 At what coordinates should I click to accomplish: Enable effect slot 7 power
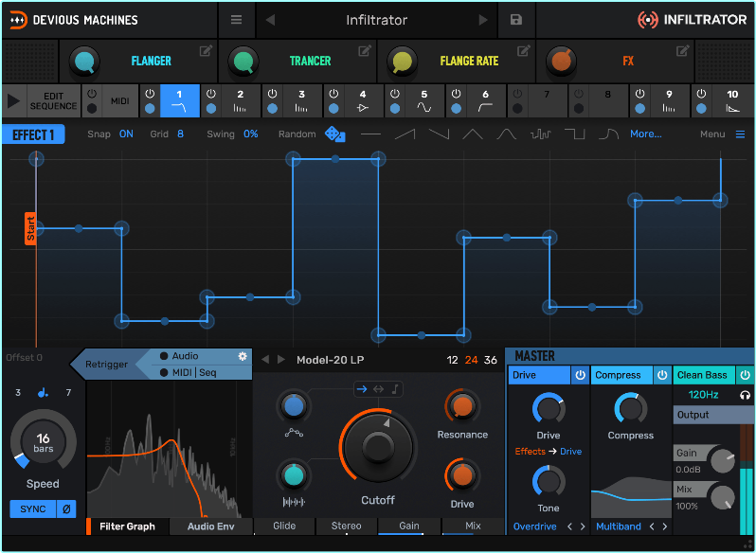tap(517, 94)
